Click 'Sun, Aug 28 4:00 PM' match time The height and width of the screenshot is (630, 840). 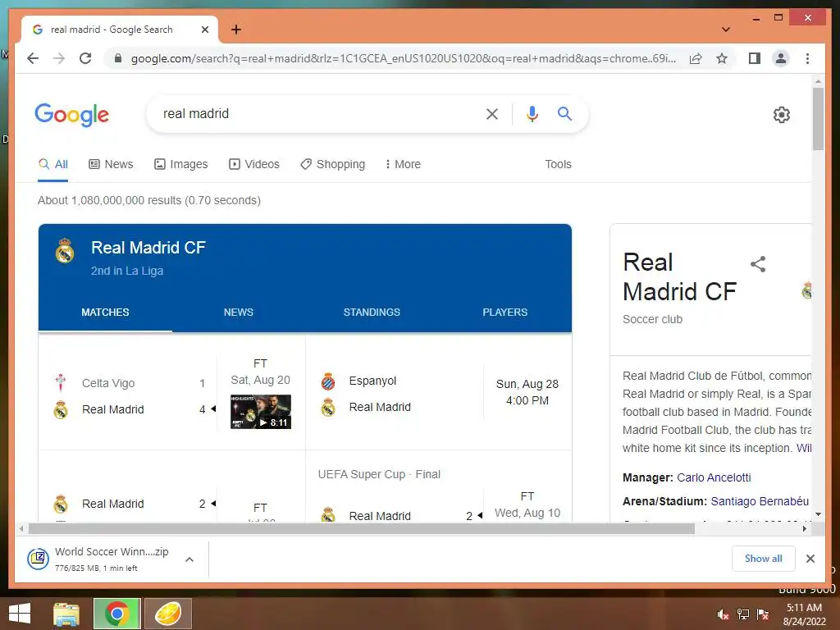(527, 392)
